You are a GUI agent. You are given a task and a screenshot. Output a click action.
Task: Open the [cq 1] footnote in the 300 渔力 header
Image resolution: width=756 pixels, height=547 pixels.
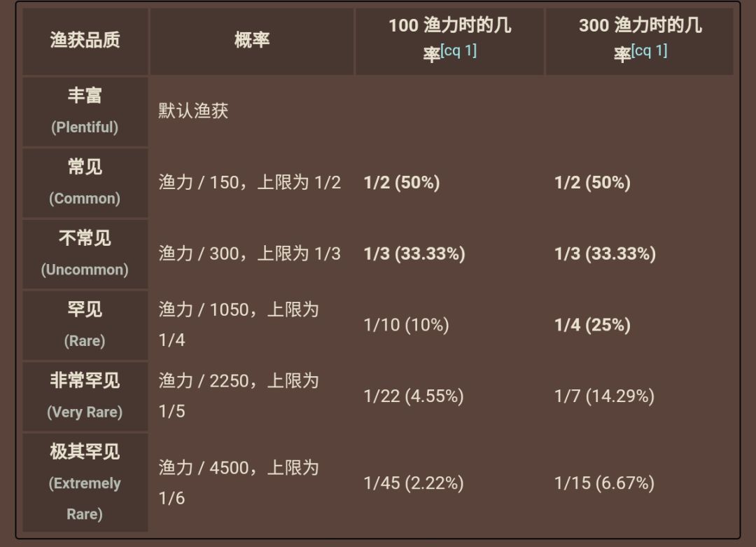click(649, 51)
